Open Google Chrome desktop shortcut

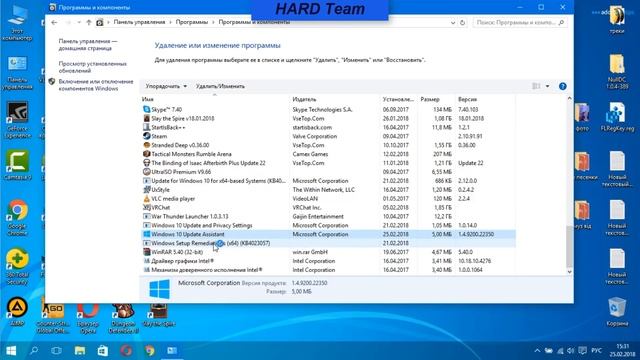point(17,218)
